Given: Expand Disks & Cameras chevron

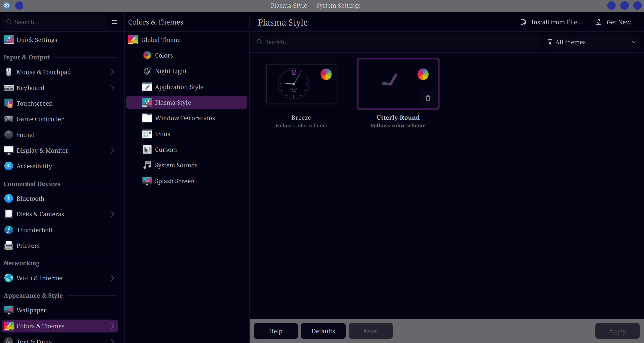Looking at the screenshot, I should 113,214.
